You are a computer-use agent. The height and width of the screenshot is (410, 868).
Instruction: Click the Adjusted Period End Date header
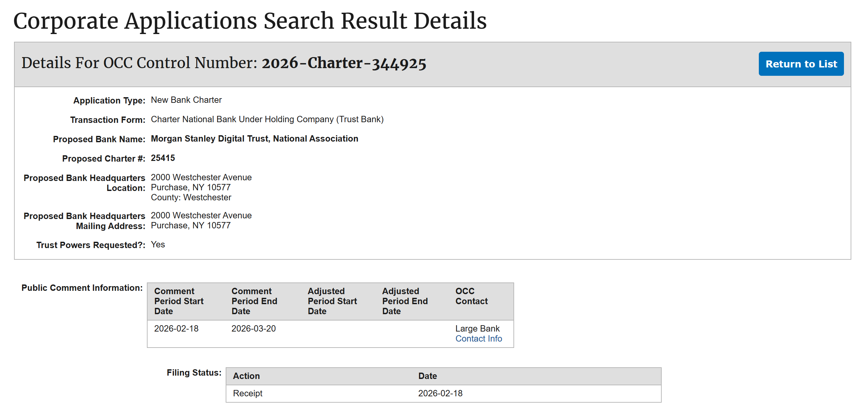click(x=405, y=301)
